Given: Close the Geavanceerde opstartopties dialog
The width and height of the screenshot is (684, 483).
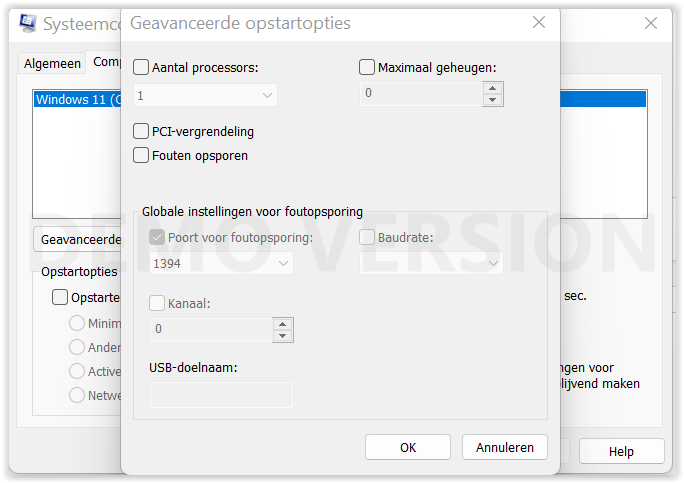Looking at the screenshot, I should coord(539,22).
